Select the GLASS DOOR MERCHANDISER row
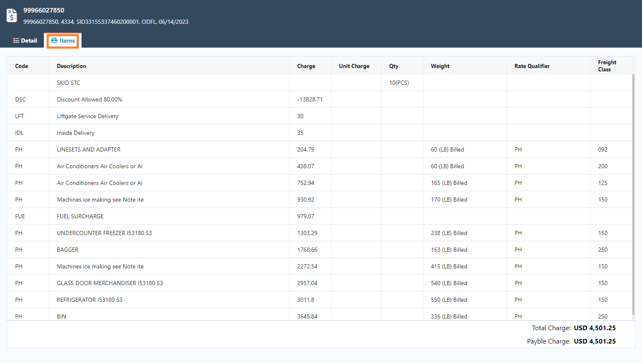 point(110,283)
